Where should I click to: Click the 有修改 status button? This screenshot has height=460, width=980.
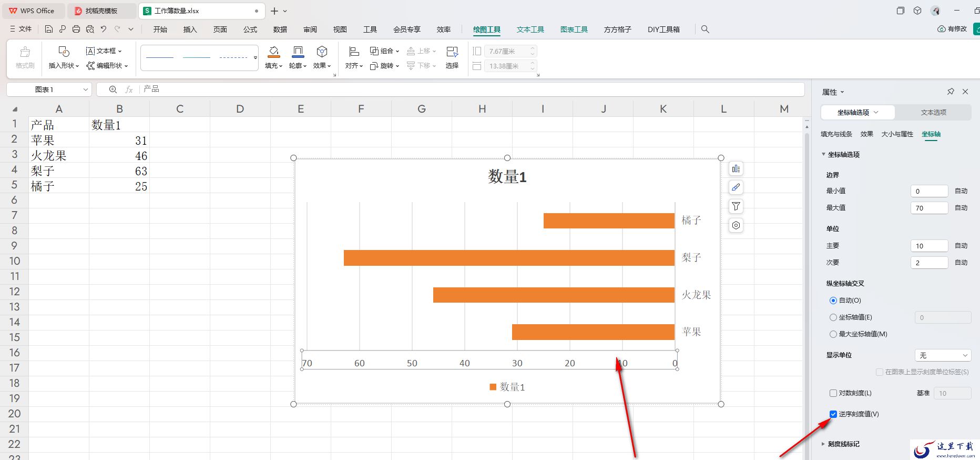point(953,29)
